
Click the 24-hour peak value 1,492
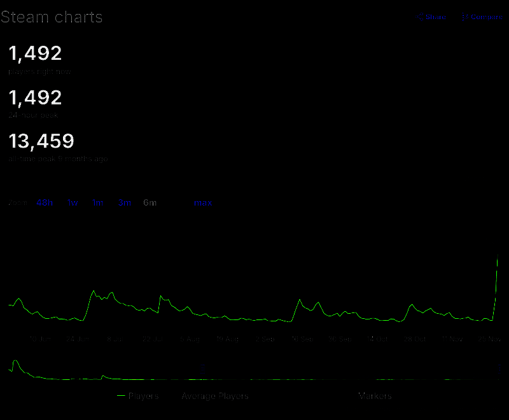tap(35, 97)
